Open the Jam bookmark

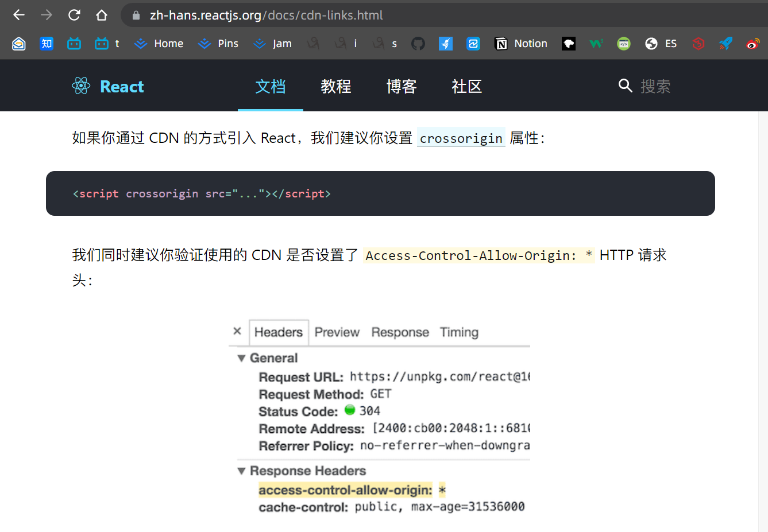[273, 44]
